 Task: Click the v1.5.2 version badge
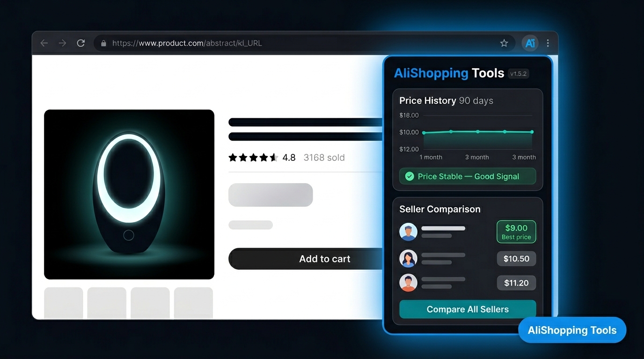coord(518,74)
